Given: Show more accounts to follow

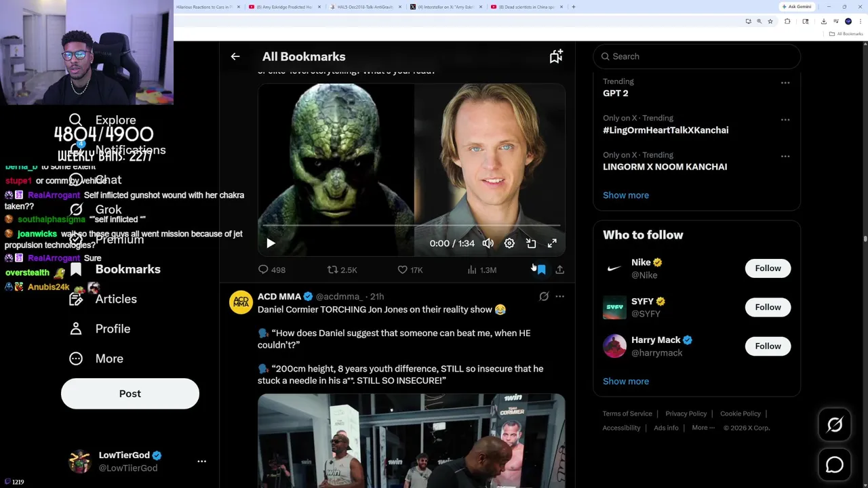Looking at the screenshot, I should click(x=626, y=382).
